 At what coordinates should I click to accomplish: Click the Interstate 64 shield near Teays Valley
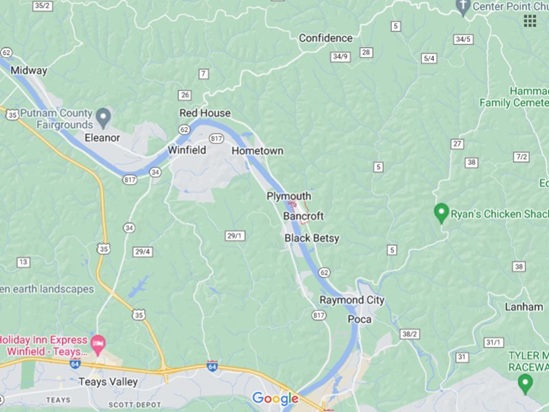click(75, 364)
